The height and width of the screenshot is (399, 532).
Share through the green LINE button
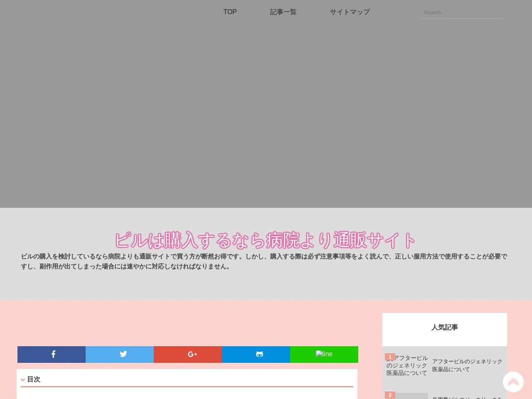tap(324, 354)
